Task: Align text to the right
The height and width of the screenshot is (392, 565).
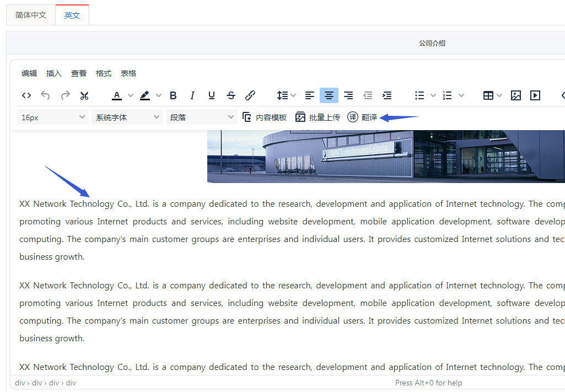Action: coord(348,95)
